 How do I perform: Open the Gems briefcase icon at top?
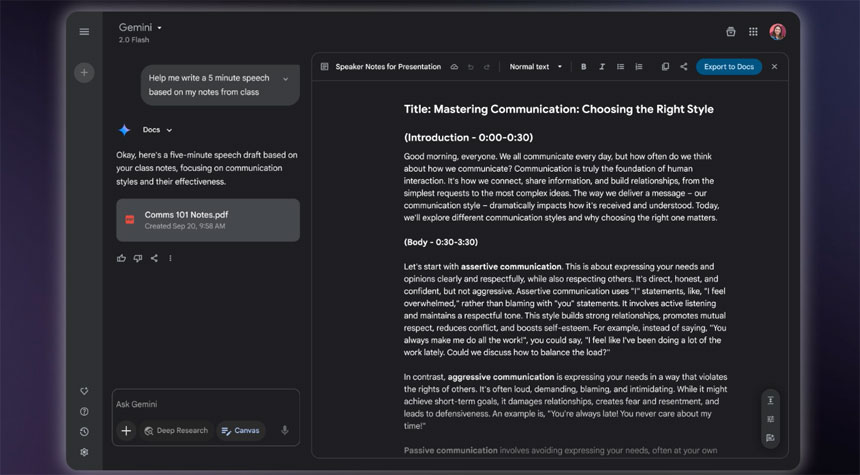point(731,32)
